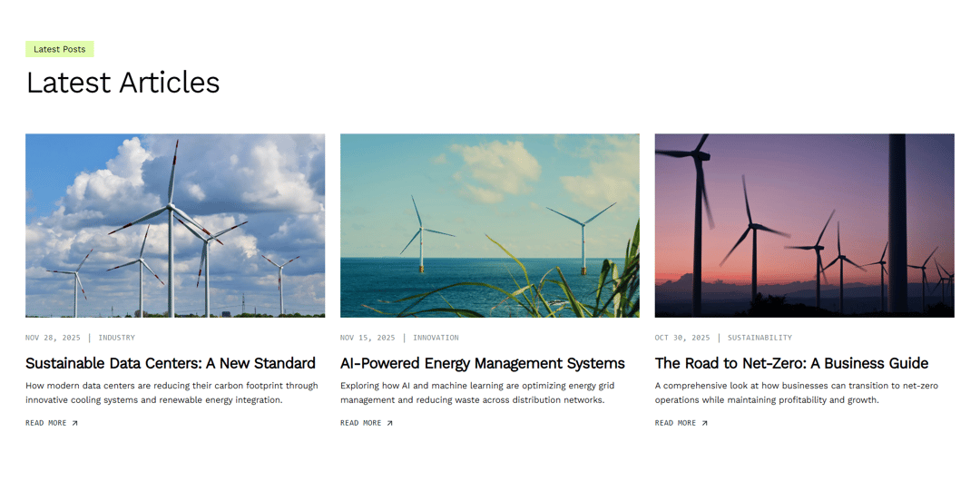Click the AI machine learning grid description
980x482 pixels.
coord(477,393)
